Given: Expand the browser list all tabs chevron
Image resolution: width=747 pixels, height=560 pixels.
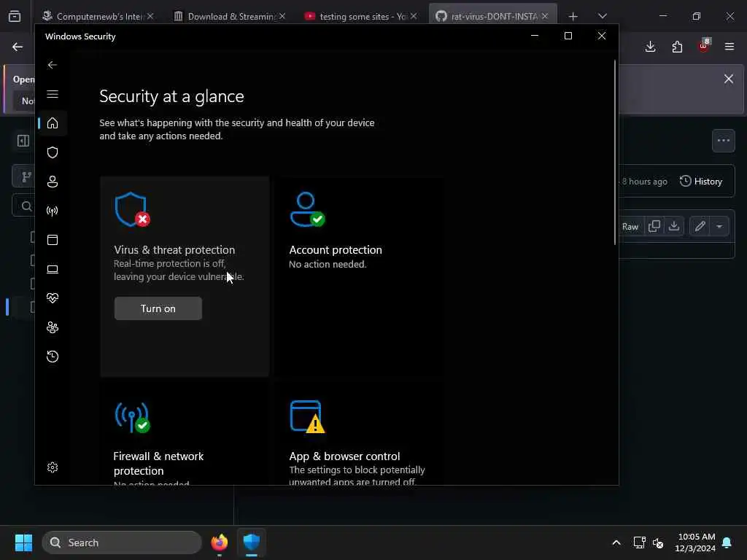Looking at the screenshot, I should (603, 16).
